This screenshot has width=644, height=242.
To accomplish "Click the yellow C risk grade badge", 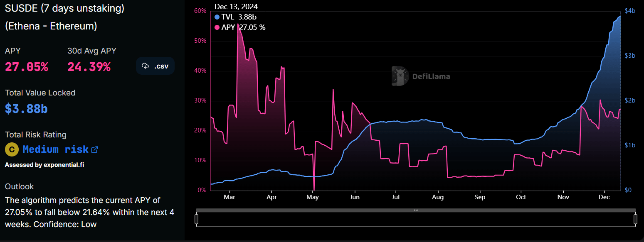I will click(12, 149).
